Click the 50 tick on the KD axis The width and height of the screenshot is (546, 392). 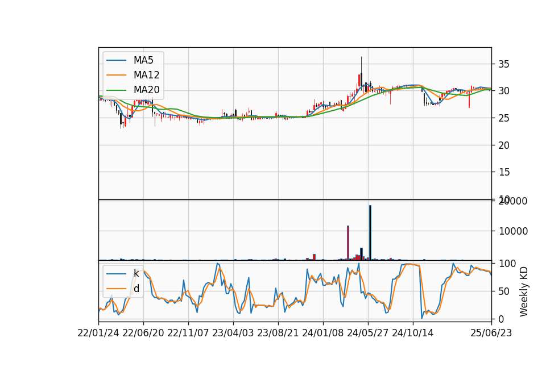click(504, 291)
